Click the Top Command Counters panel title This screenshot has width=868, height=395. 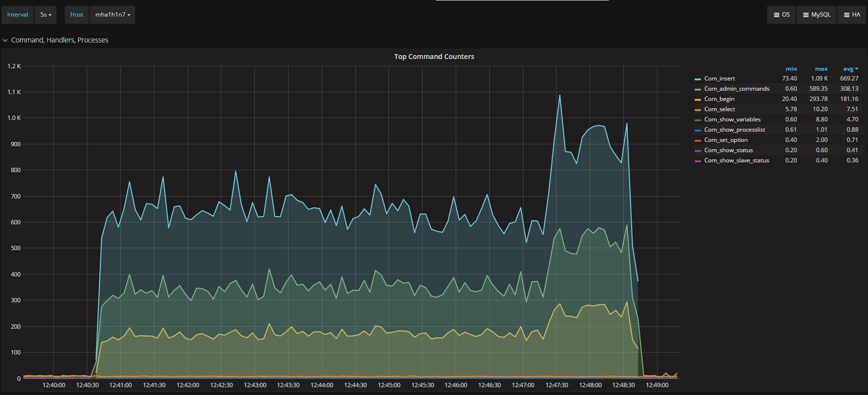coord(434,57)
